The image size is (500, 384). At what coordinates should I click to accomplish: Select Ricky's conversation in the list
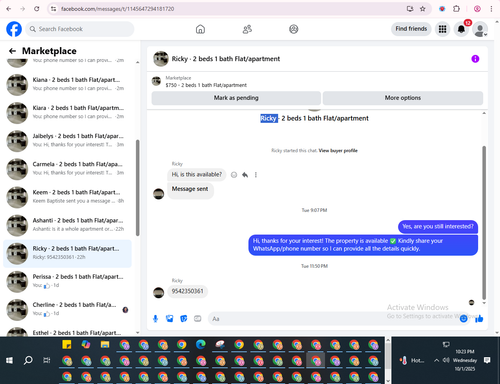[67, 253]
